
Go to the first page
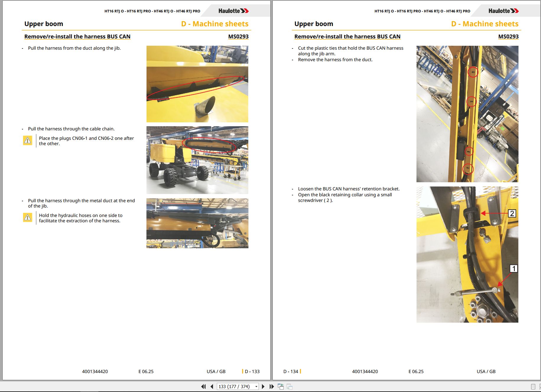click(203, 386)
